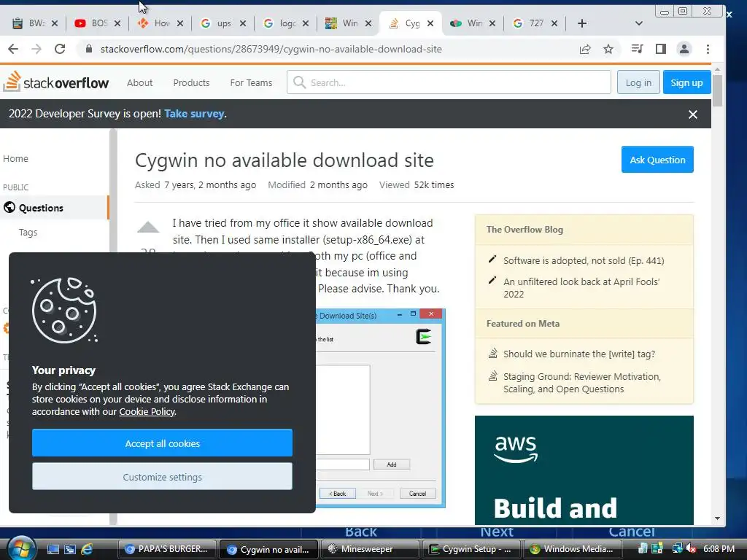
Task: Open Tags in the sidebar
Action: click(28, 233)
